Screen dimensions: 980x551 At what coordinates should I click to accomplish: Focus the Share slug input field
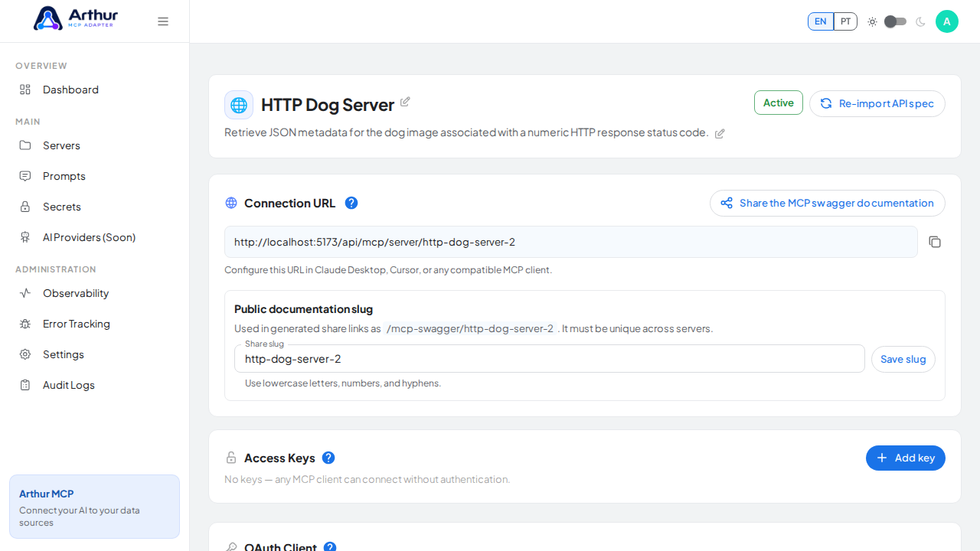pos(550,358)
